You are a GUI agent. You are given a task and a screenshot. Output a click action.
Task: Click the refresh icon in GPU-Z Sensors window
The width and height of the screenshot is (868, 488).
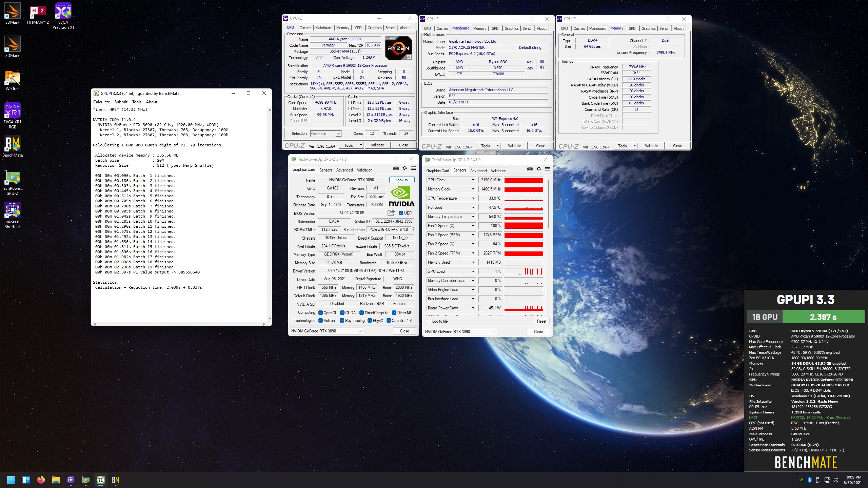pyautogui.click(x=538, y=169)
